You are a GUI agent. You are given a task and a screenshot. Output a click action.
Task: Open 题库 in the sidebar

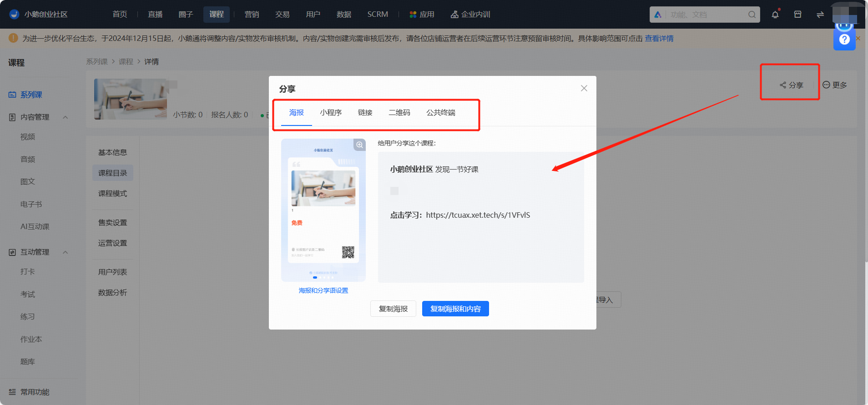point(28,362)
